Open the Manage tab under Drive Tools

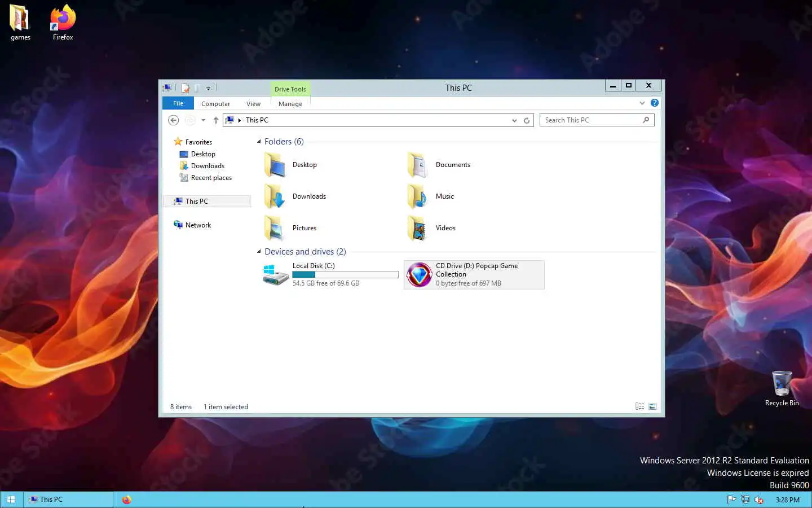[290, 104]
